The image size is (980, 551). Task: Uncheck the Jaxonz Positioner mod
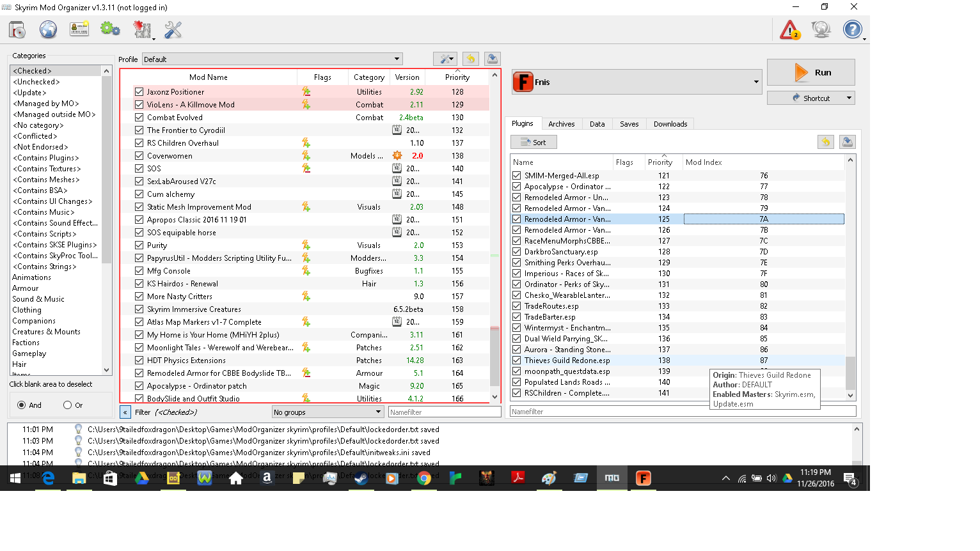click(139, 92)
